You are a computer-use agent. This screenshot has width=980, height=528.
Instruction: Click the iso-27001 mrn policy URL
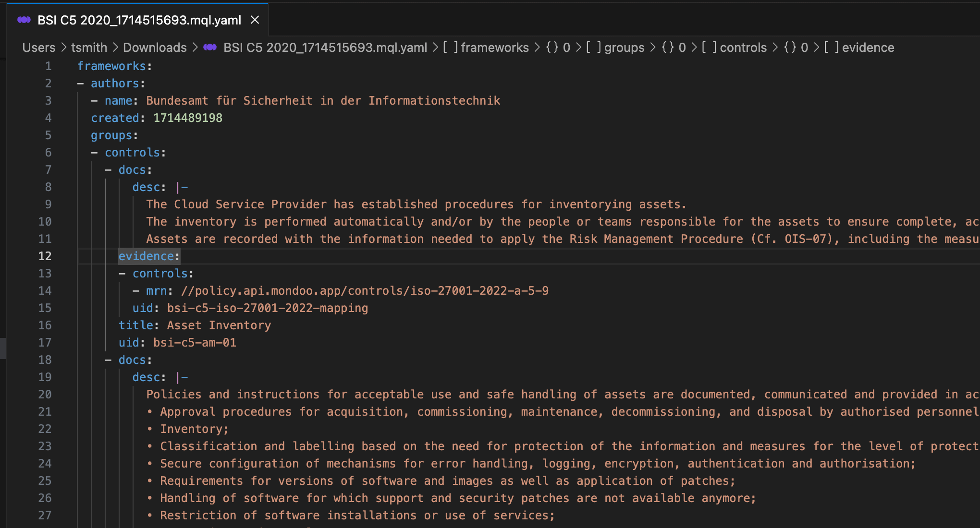click(364, 290)
